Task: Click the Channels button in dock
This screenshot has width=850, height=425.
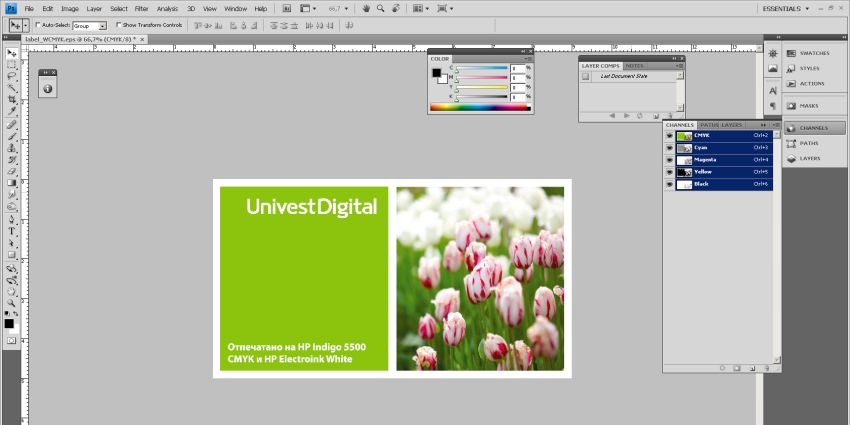Action: point(814,128)
